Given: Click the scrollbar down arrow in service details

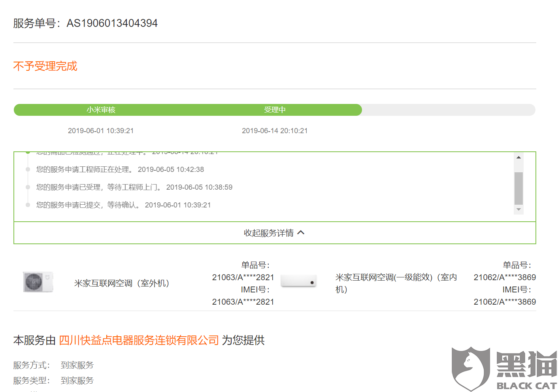Looking at the screenshot, I should tap(518, 210).
